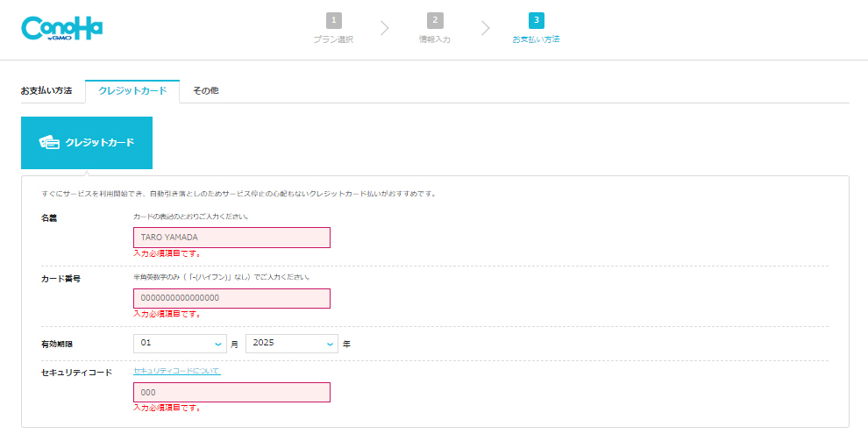Image resolution: width=868 pixels, height=448 pixels.
Task: Focus the カード番号 card number field
Action: coord(232,298)
